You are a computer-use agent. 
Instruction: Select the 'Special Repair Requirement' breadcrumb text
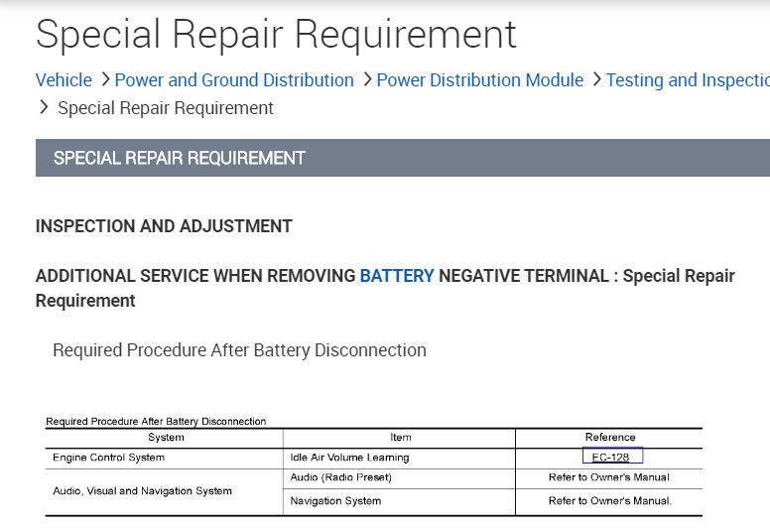point(166,108)
